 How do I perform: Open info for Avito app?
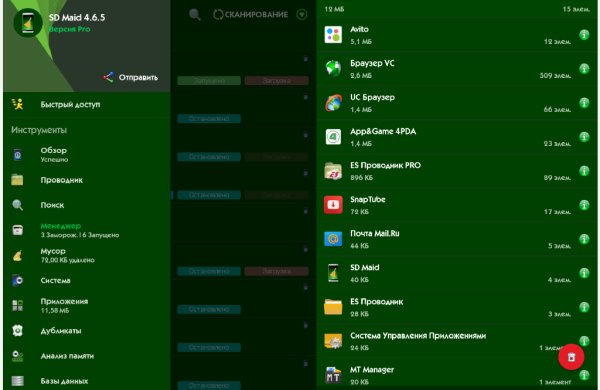(x=584, y=35)
